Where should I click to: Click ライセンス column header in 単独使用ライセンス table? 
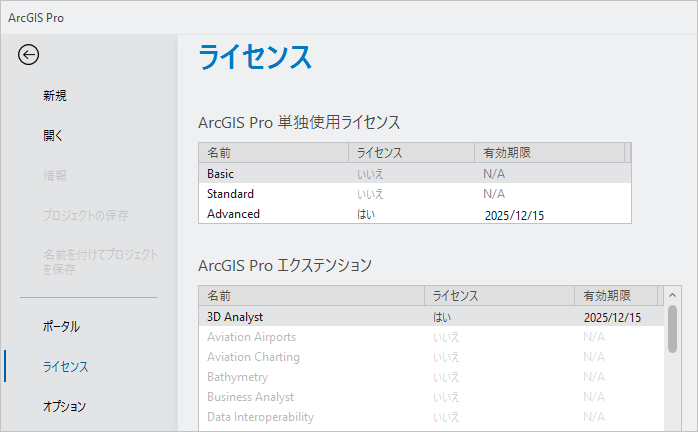pyautogui.click(x=411, y=153)
